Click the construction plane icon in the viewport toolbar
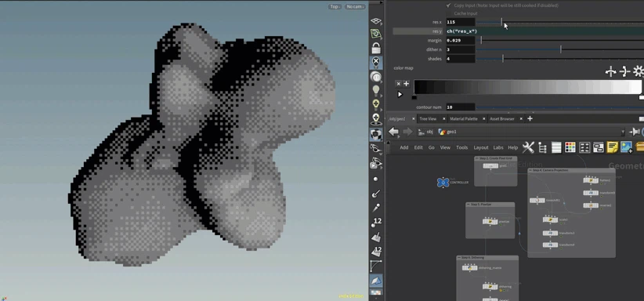Image resolution: width=644 pixels, height=301 pixels. [x=376, y=34]
